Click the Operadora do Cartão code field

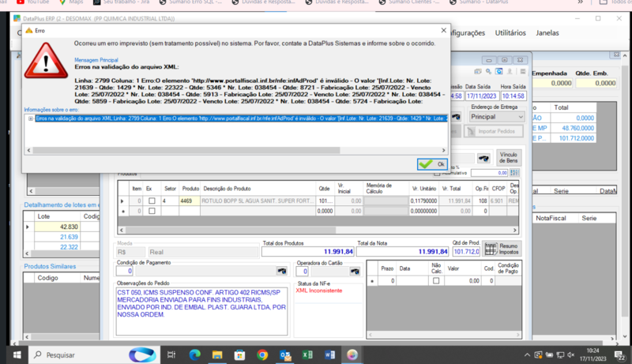coord(303,272)
